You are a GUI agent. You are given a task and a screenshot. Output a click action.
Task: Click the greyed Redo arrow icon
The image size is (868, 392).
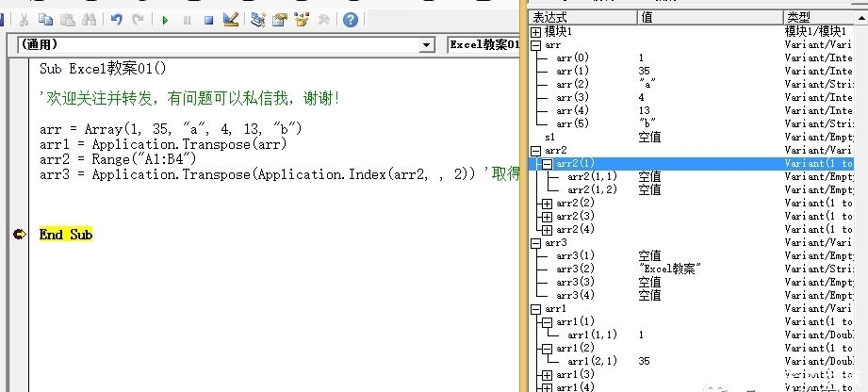(x=138, y=20)
